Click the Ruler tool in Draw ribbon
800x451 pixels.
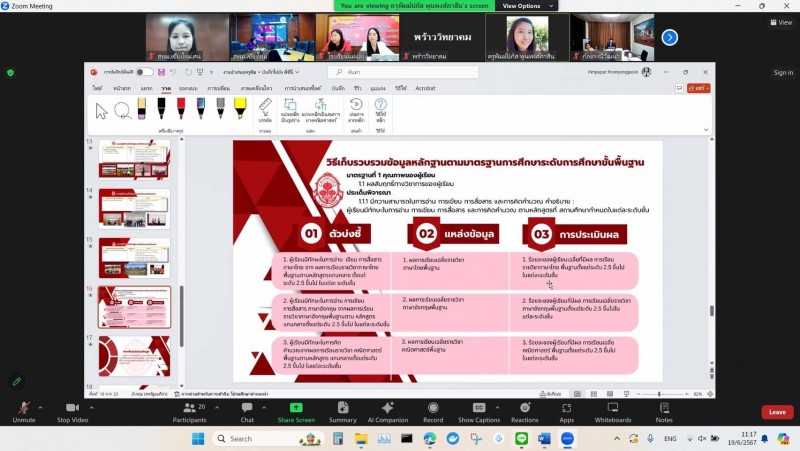(x=265, y=109)
